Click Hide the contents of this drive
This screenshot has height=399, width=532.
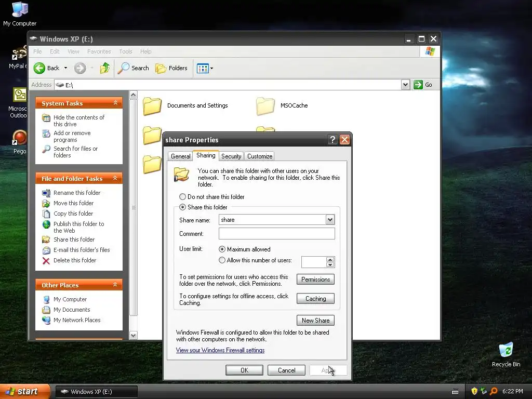pos(79,121)
